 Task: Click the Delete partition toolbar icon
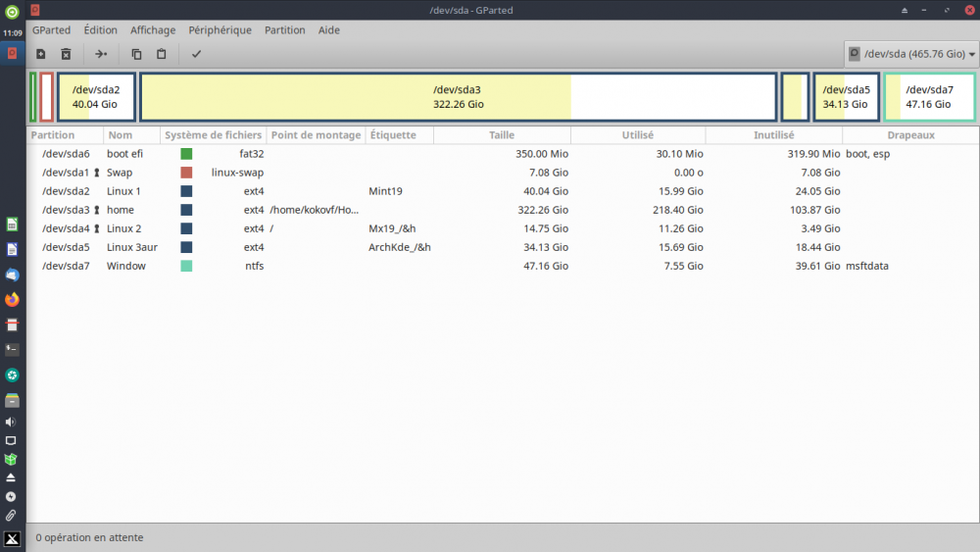66,54
